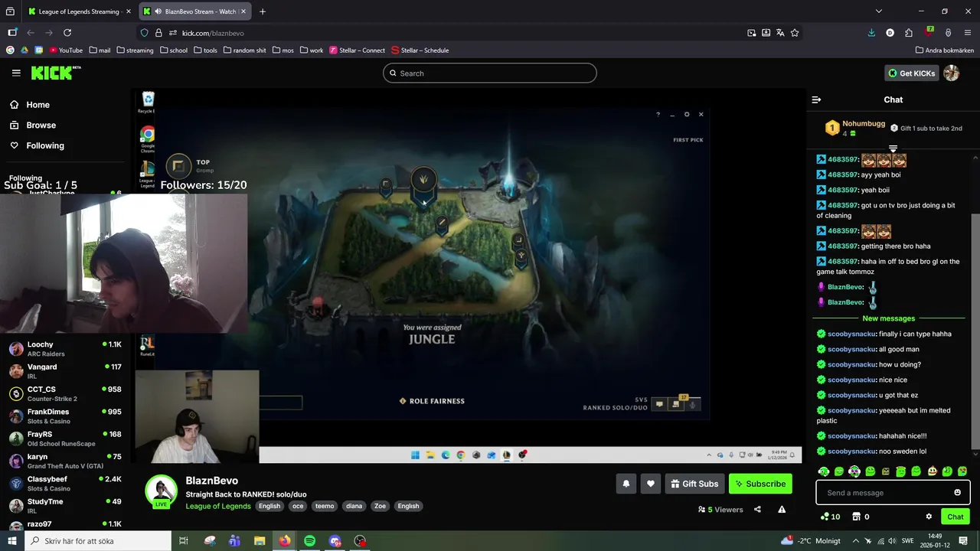Open the 'streaming' bookmarks folder
Screen dimensions: 980x551
point(135,51)
